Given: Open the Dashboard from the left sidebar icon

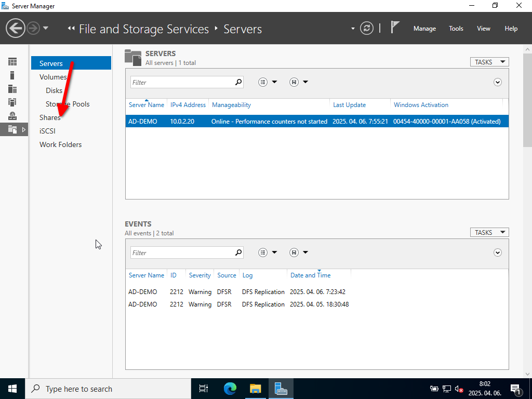Looking at the screenshot, I should pos(12,62).
